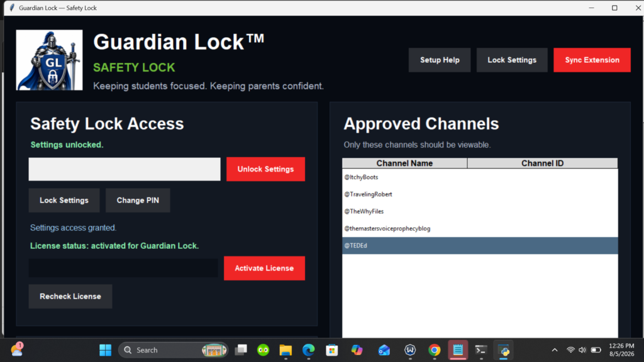Screen dimensions: 644x362
Task: Launch Google Chrome from the taskbar
Action: (x=434, y=350)
